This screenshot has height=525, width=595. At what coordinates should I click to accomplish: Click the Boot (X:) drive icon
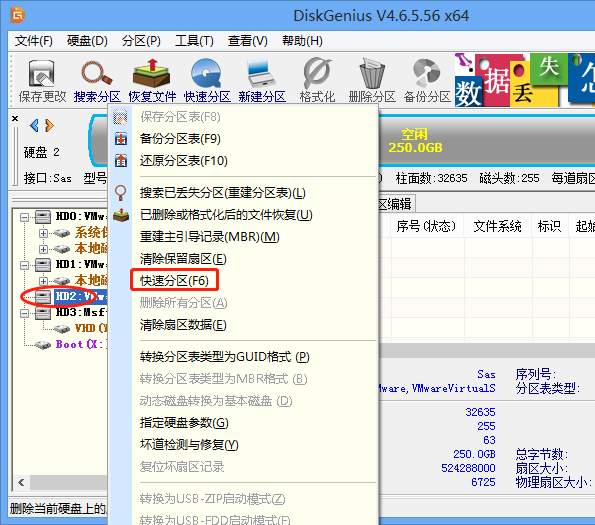click(42, 345)
